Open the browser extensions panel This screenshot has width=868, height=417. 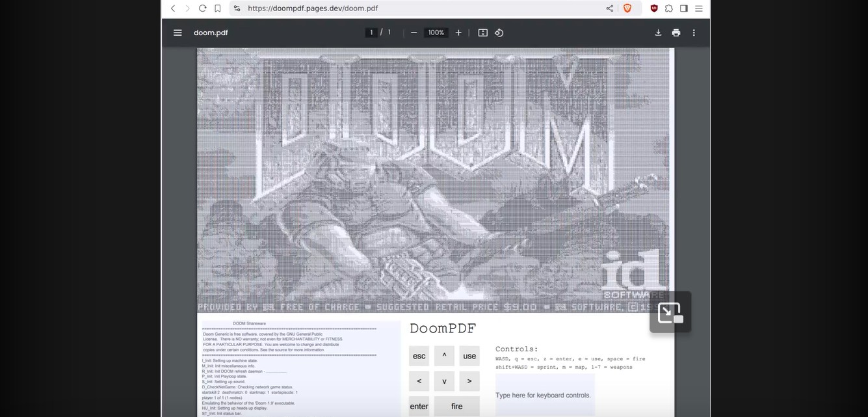669,8
